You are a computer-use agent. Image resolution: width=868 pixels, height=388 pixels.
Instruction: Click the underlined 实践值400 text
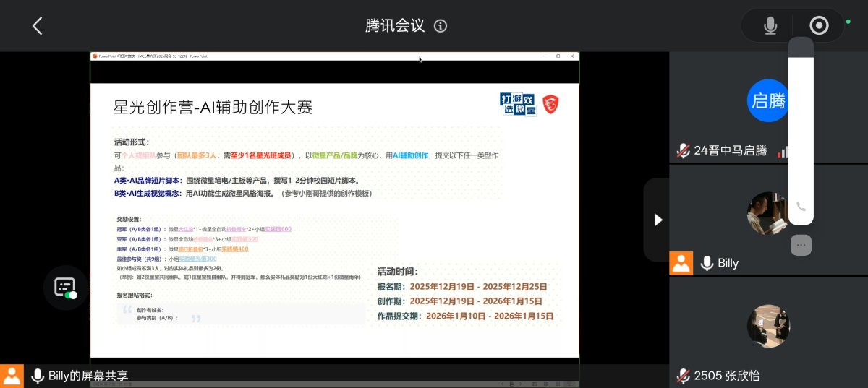[x=235, y=249]
